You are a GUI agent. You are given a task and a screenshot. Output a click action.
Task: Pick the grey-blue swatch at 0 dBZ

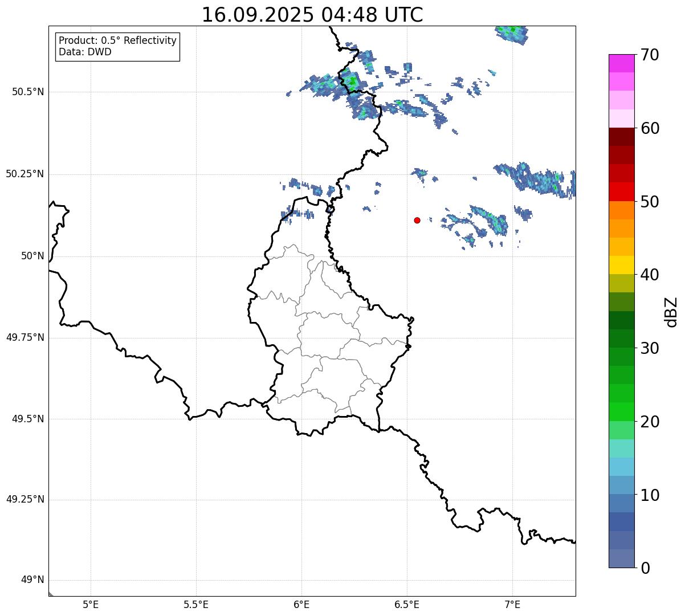coord(621,558)
